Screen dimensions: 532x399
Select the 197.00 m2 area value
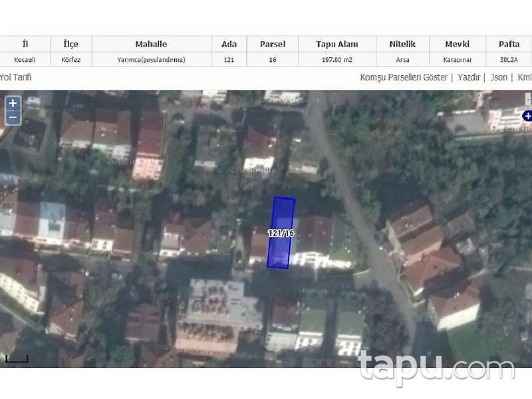pyautogui.click(x=337, y=60)
